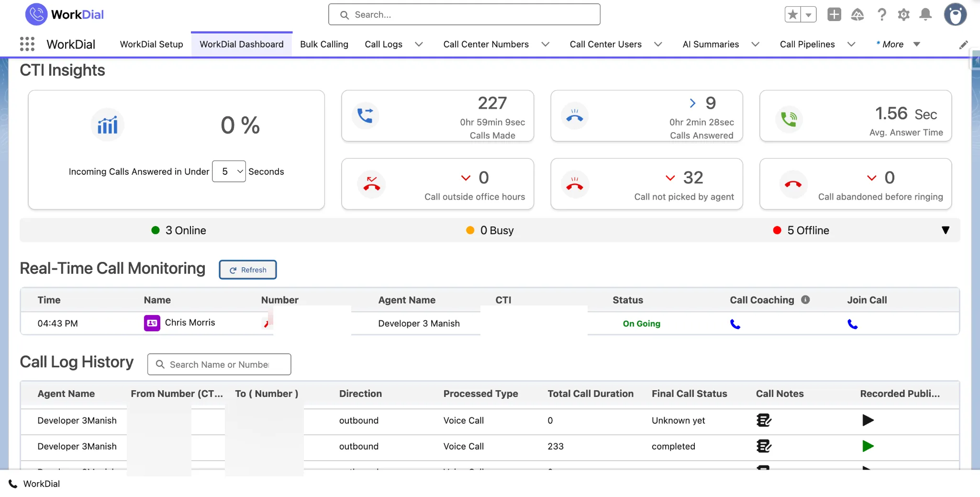
Task: Expand the Call Pipelines dropdown chevron
Action: (x=851, y=44)
